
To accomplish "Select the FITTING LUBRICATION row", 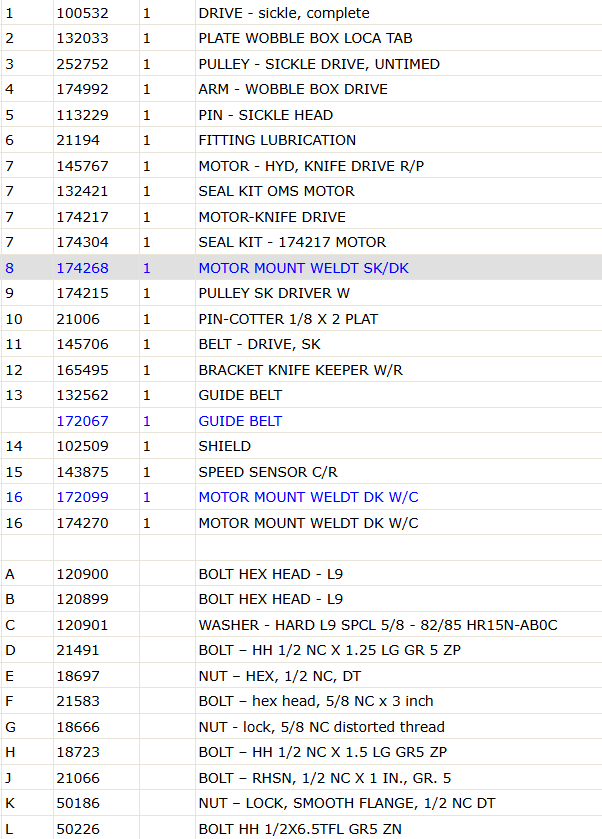I will point(301,140).
